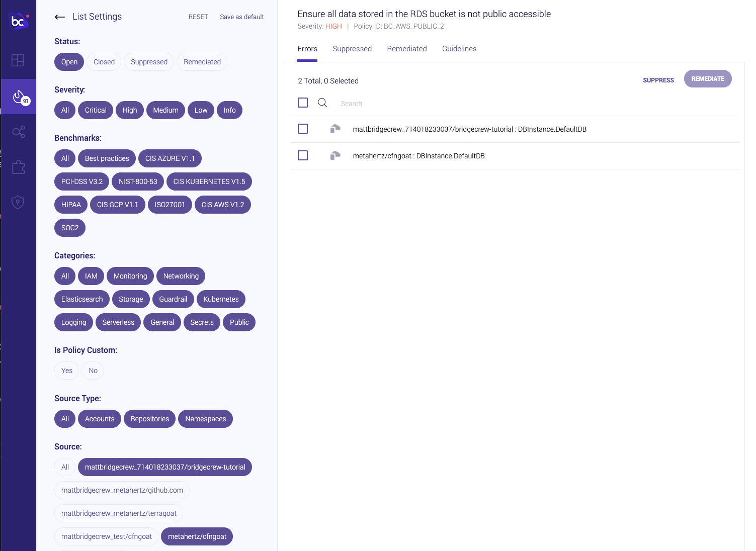Select the mattbridgecrew_metahertz/terragoat source
The width and height of the screenshot is (756, 551).
(x=119, y=513)
